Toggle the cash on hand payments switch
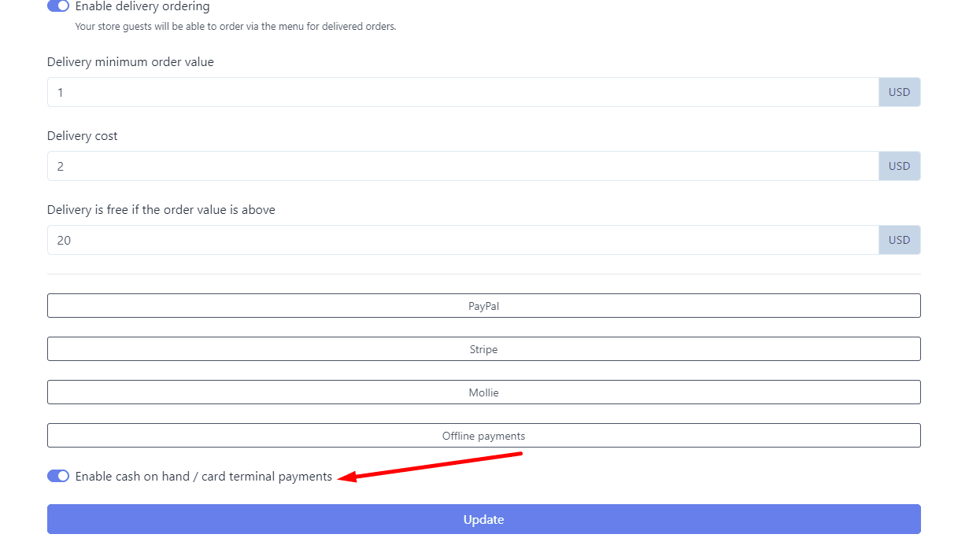Screen dimensions: 969x560 coord(58,476)
